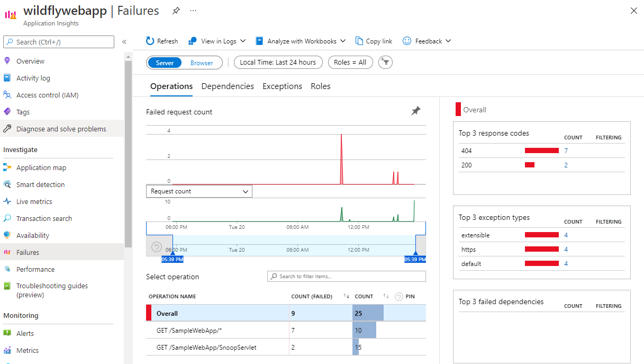
Task: Click the Metrics icon in sidebar
Action: pyautogui.click(x=7, y=350)
